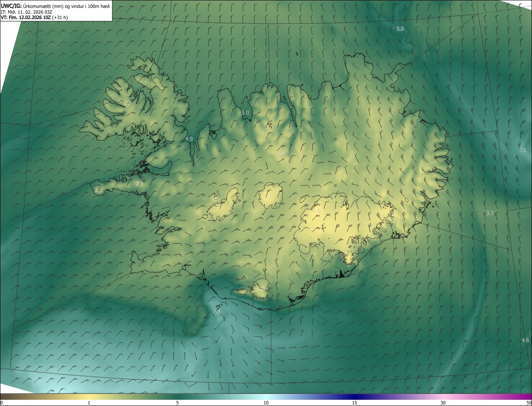This screenshot has width=532, height=406.
Task: Select the 5.0 map value label
Action: [x=245, y=113]
